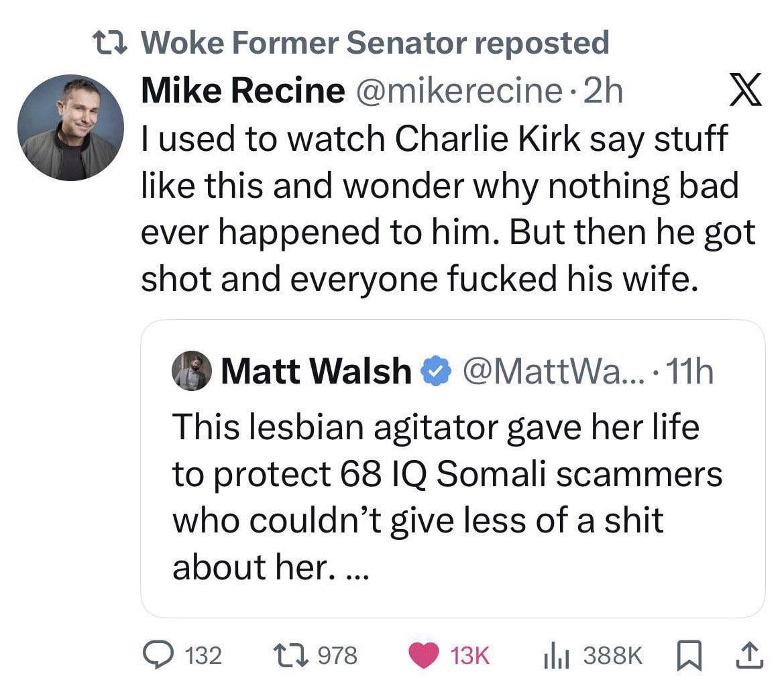Viewport: 784px width, 680px height.
Task: Repost this post using the arrows icon
Action: (x=288, y=655)
